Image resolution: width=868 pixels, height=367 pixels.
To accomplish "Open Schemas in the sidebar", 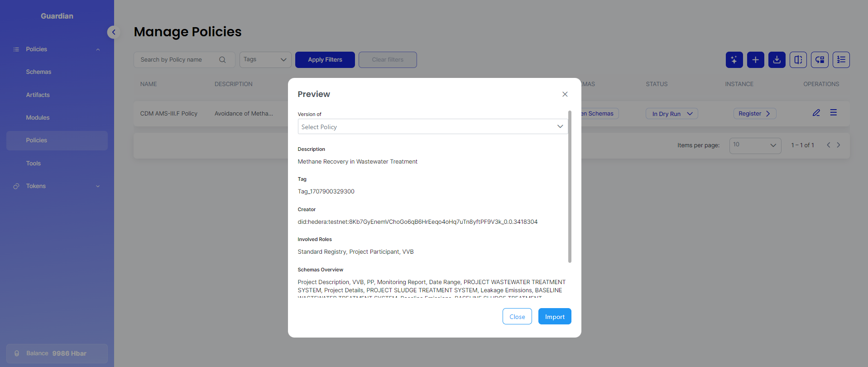I will point(38,72).
